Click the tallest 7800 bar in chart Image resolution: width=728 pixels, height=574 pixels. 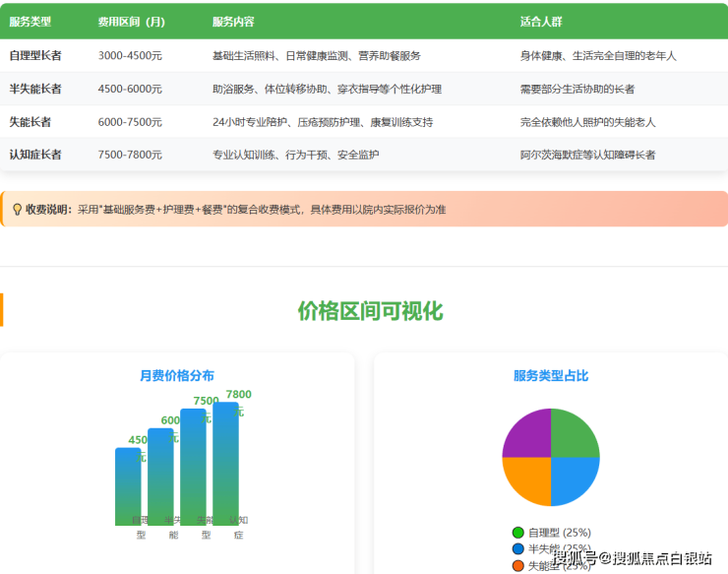[225, 463]
